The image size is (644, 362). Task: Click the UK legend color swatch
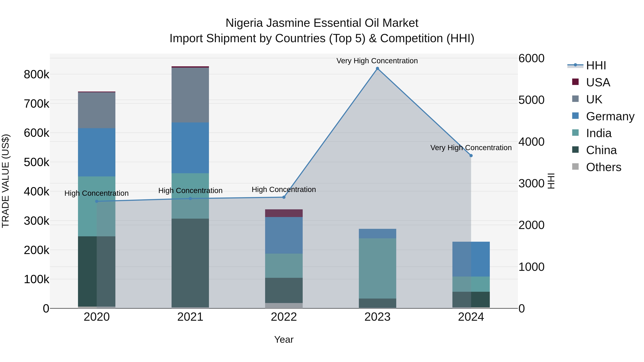575,99
